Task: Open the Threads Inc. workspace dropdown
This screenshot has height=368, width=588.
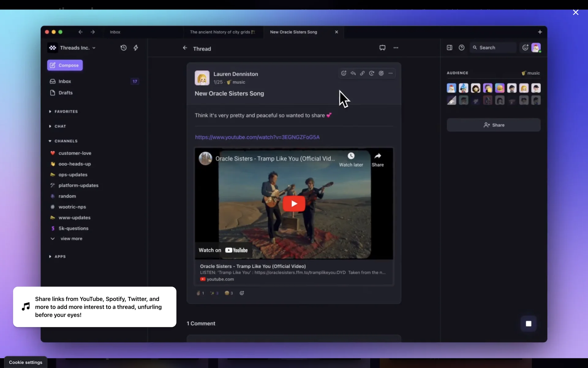Action: [x=77, y=48]
